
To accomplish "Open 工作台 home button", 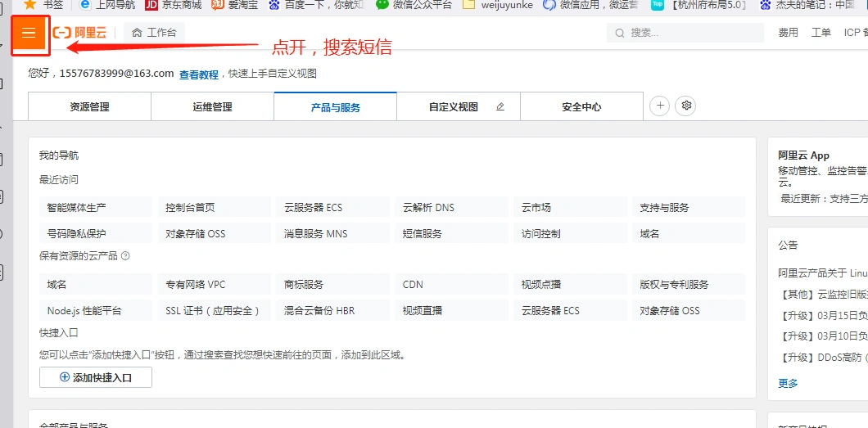I will (155, 33).
